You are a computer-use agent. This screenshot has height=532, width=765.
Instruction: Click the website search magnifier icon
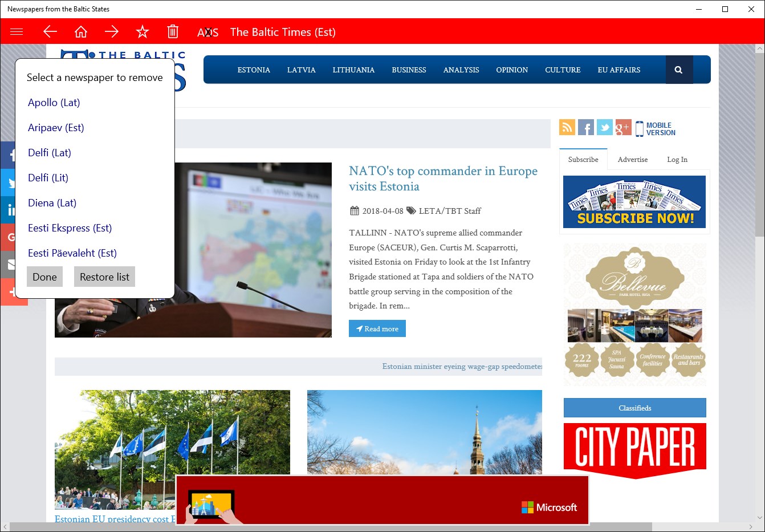pos(678,70)
